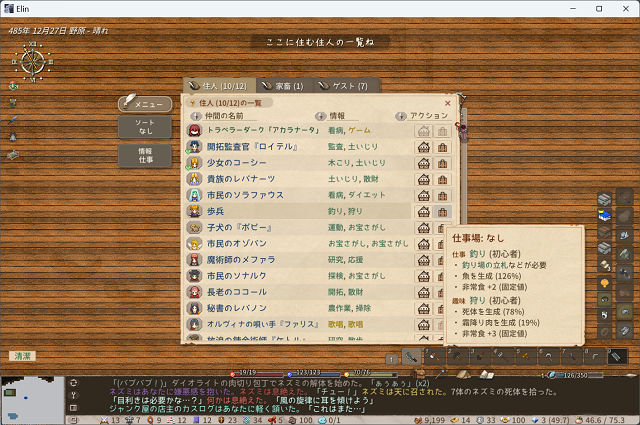640x425 pixels.
Task: Click the hotbar page number 1 indicator
Action: [391, 359]
